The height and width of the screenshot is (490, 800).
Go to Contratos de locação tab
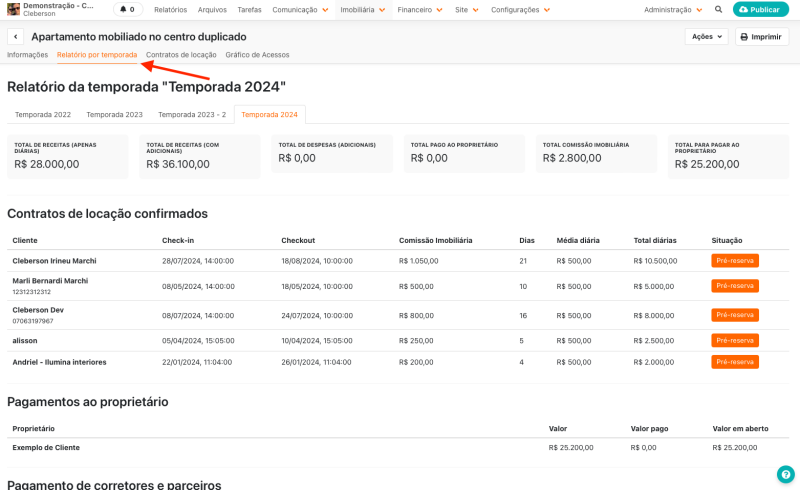click(x=181, y=55)
